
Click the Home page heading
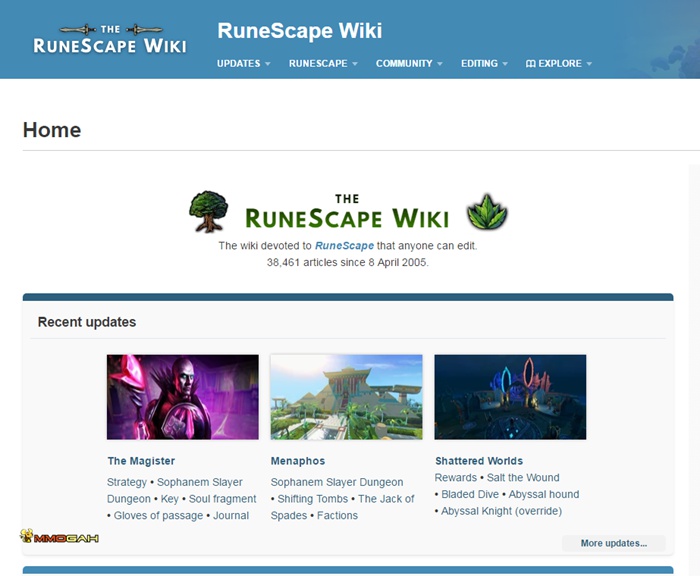pyautogui.click(x=52, y=130)
